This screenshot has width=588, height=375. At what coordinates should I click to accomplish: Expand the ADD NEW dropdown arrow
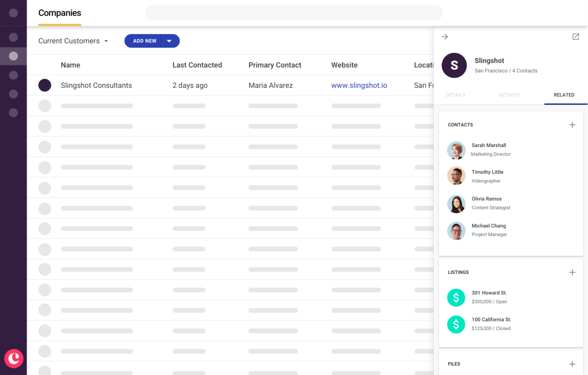169,41
